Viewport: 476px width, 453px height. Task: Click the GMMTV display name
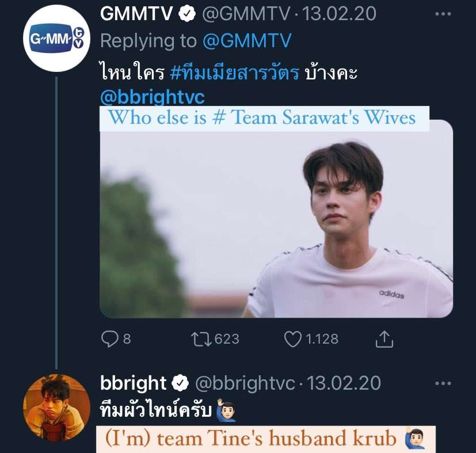[136, 14]
